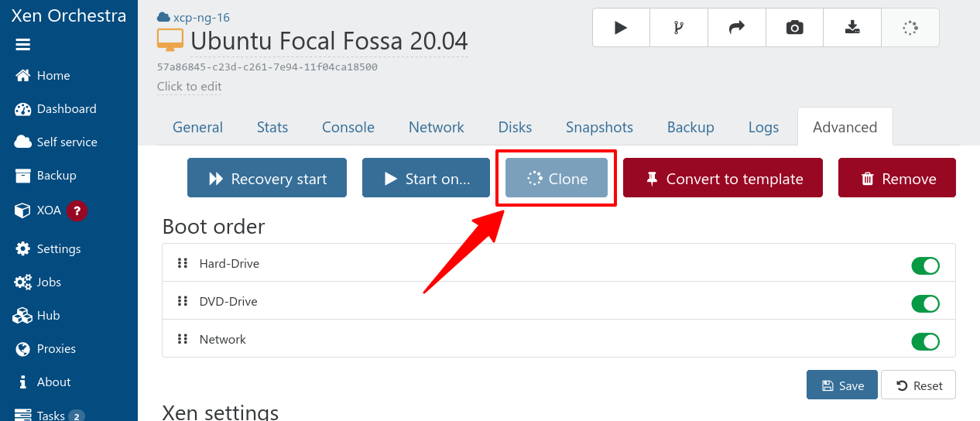Switch off Network boot option
980x421 pixels.
coord(925,341)
